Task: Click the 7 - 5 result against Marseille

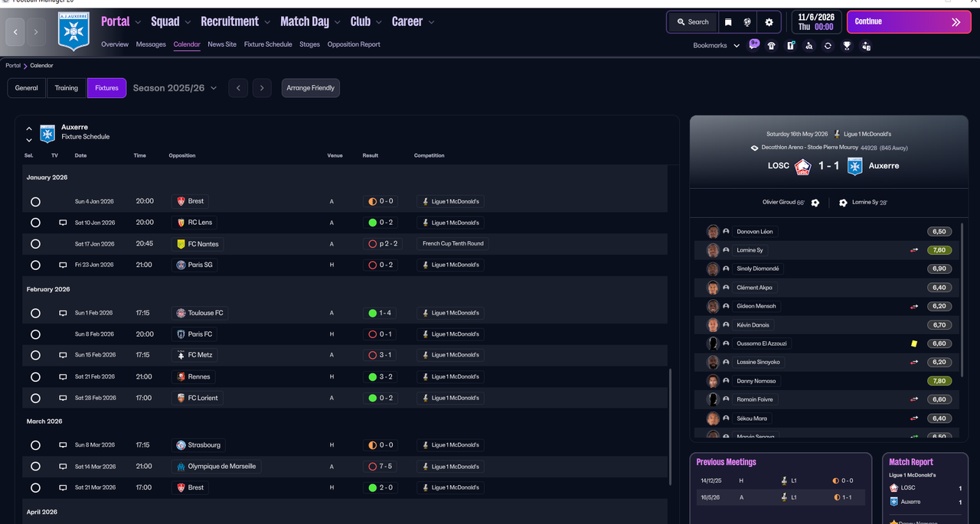Action: 381,467
